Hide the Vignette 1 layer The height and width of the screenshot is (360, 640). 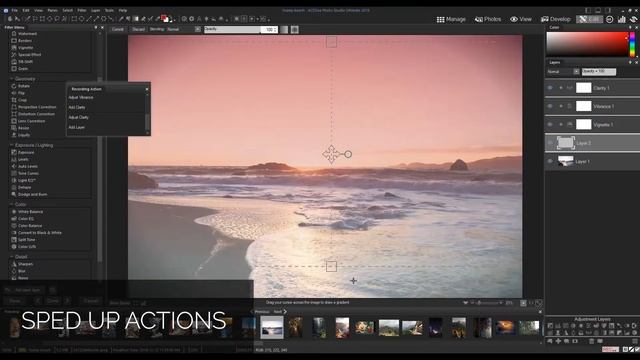(x=550, y=124)
